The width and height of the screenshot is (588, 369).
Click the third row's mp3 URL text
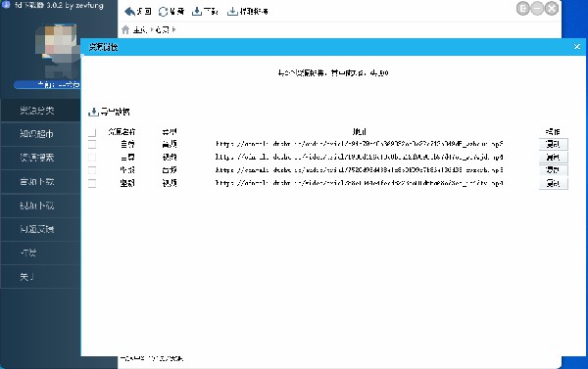[359, 170]
